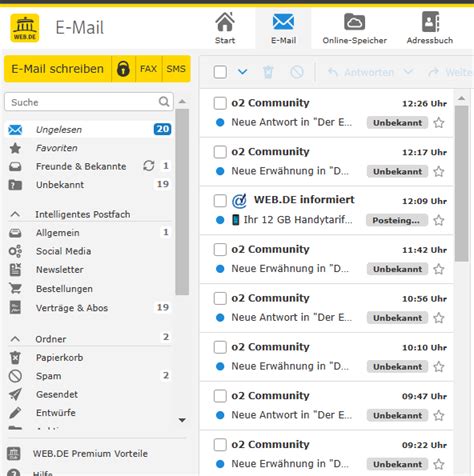The width and height of the screenshot is (474, 476).
Task: Open the Adressbuch tab
Action: coord(430,28)
